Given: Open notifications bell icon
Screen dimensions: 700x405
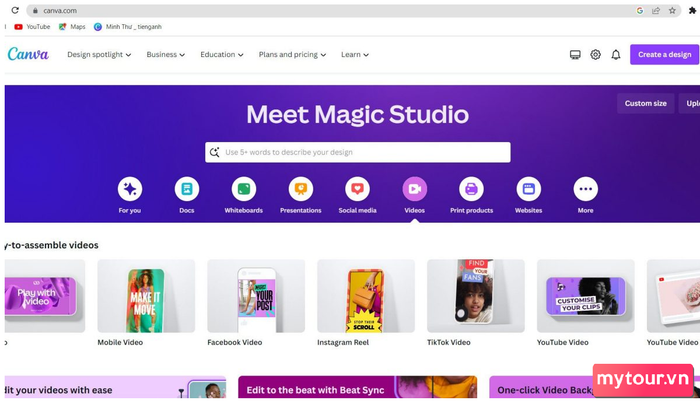Looking at the screenshot, I should pos(616,54).
